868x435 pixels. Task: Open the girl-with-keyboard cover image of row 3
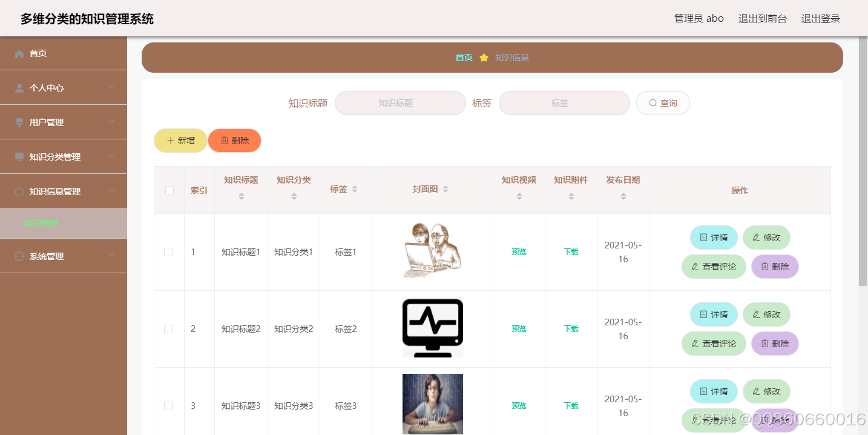click(x=433, y=404)
